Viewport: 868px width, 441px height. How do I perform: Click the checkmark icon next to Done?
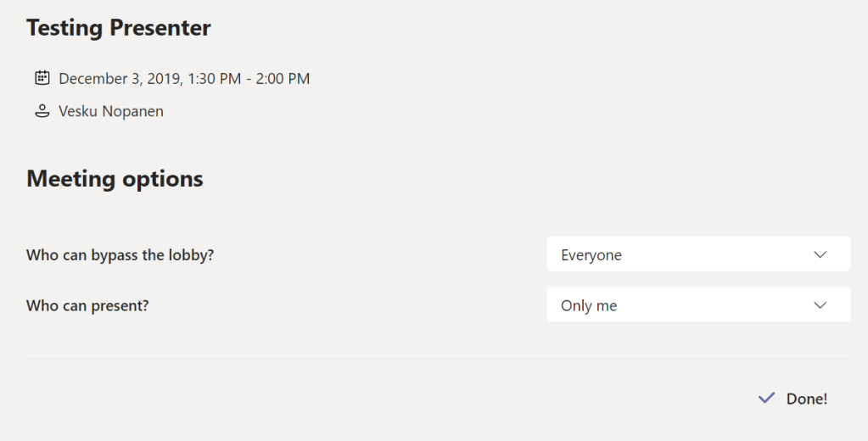pyautogui.click(x=766, y=398)
